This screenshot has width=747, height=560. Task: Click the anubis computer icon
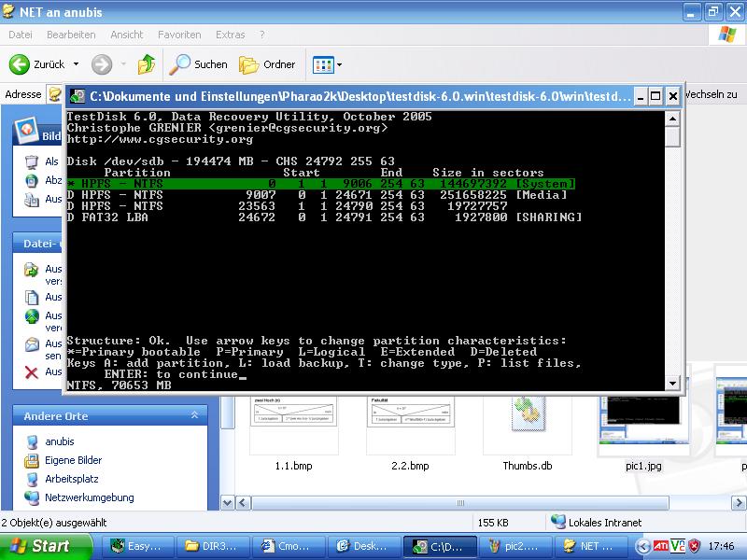32,441
